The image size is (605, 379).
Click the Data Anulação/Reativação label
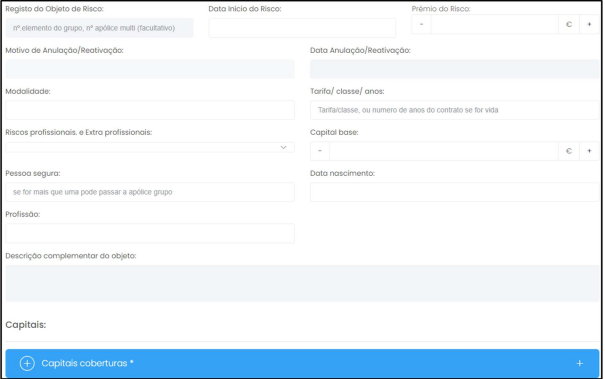pyautogui.click(x=360, y=50)
